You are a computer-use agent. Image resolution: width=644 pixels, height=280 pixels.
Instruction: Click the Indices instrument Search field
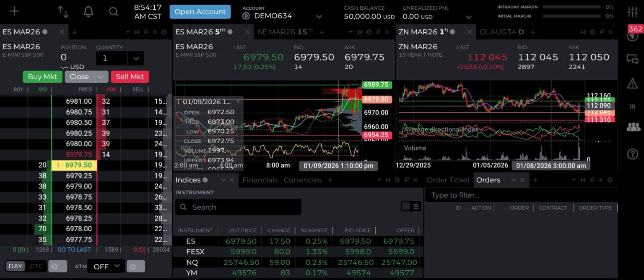[x=238, y=207]
